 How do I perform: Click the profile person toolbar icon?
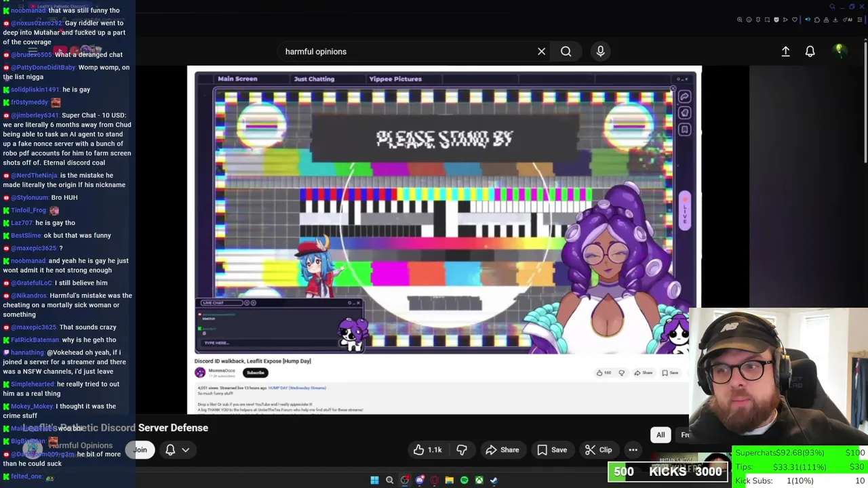click(x=826, y=20)
